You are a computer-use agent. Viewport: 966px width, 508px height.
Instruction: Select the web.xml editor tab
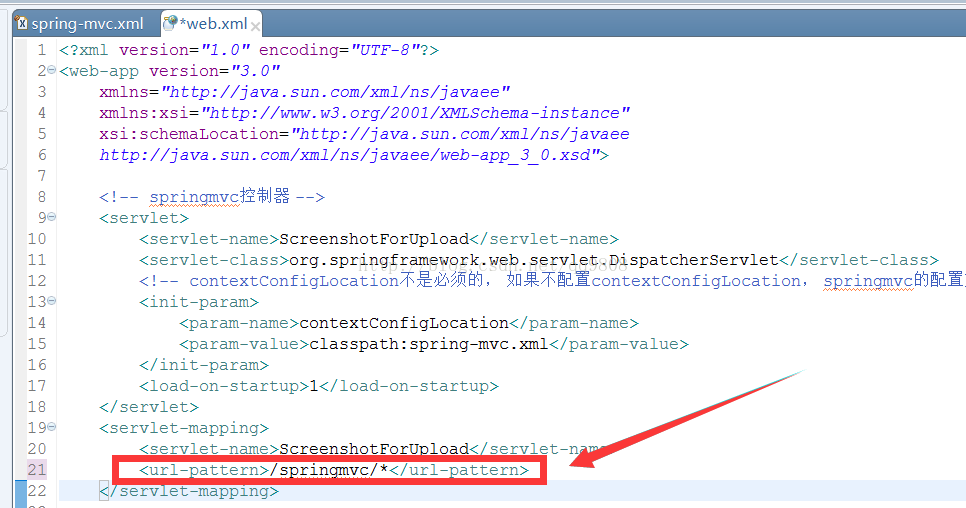[x=211, y=23]
